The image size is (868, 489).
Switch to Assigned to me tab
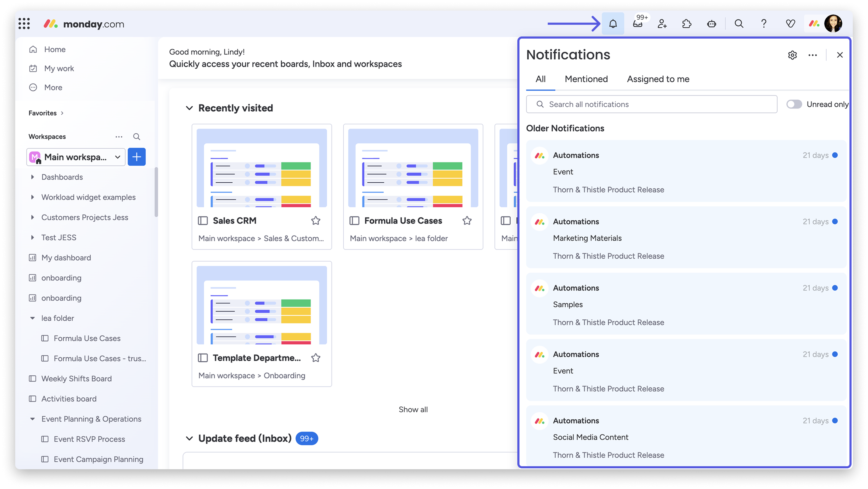(x=658, y=79)
